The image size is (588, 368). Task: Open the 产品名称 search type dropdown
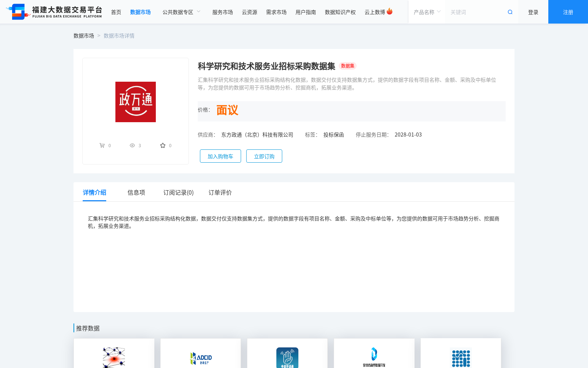(427, 12)
